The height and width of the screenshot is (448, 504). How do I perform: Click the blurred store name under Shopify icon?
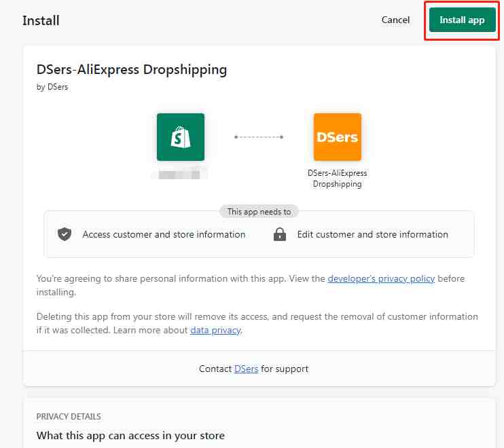179,174
